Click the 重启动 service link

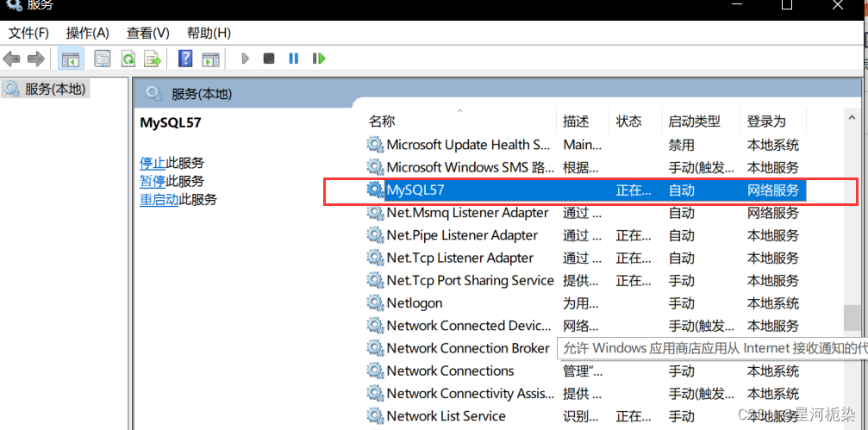[159, 199]
